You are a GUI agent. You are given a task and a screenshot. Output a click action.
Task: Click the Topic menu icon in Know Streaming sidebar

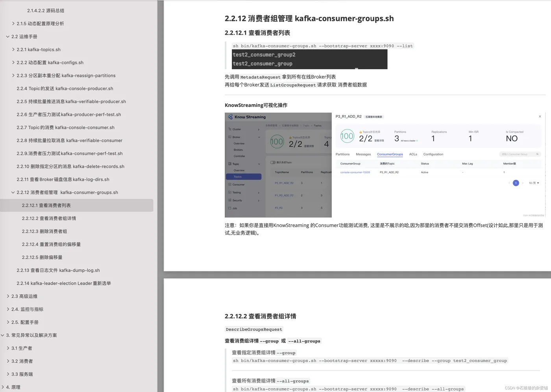point(230,164)
